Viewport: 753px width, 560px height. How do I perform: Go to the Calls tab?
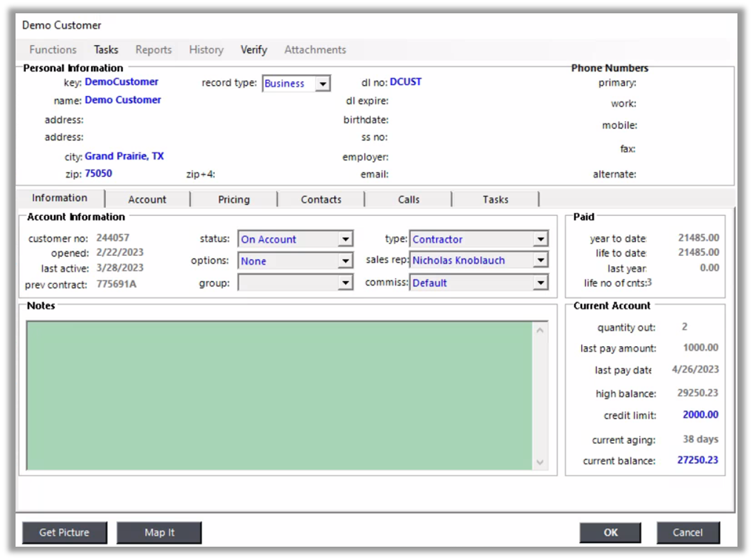click(x=408, y=199)
